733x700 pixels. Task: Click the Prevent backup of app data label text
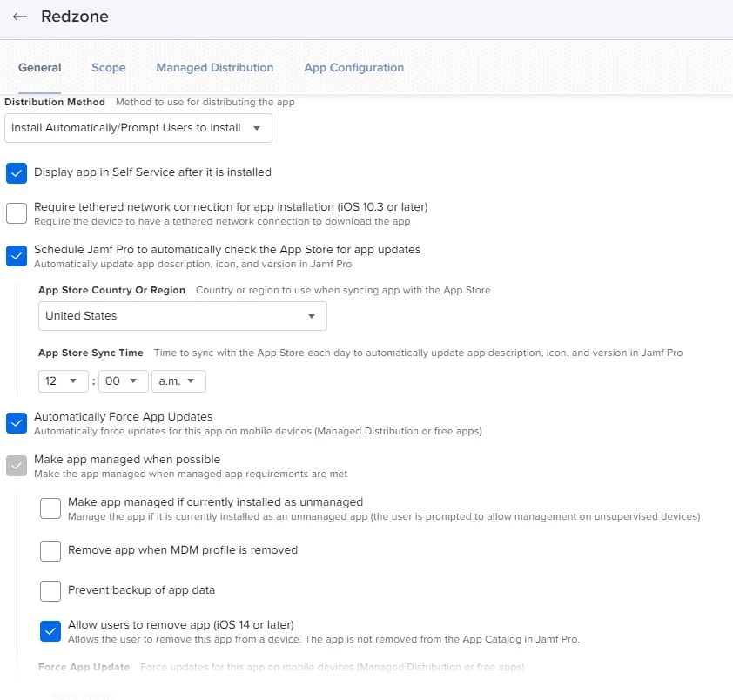click(141, 590)
